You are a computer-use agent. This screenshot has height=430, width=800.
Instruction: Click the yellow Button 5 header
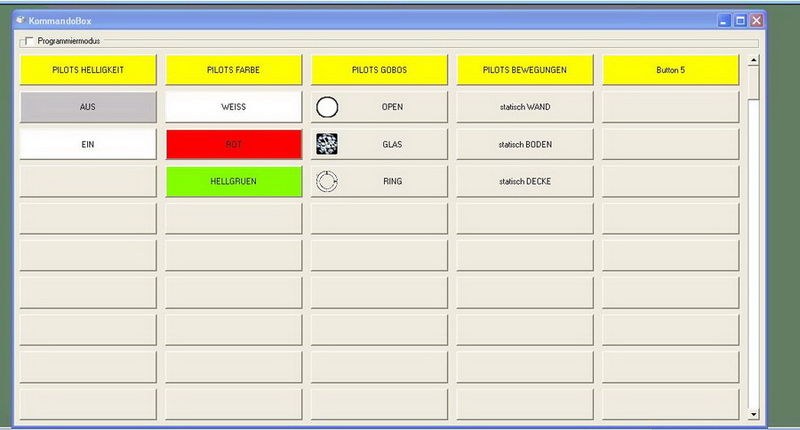(670, 70)
